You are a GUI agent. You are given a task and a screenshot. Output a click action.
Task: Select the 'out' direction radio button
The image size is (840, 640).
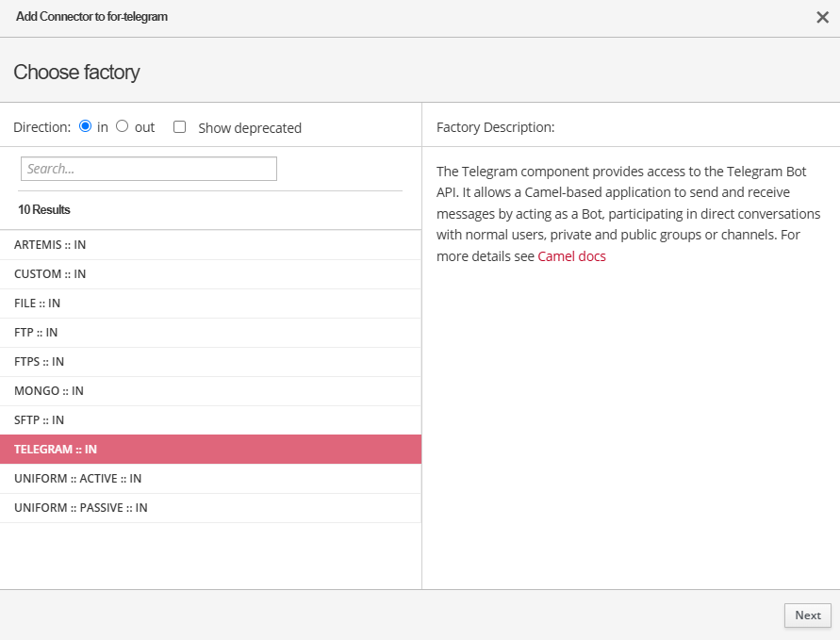click(123, 126)
